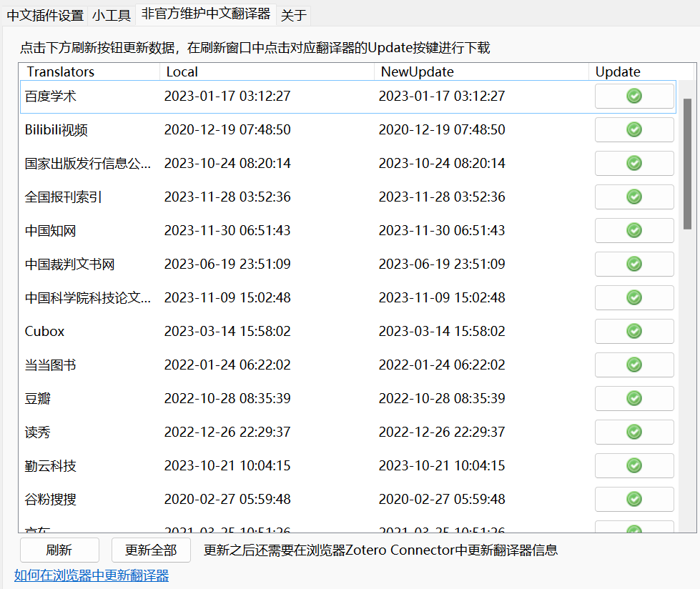Sort by the NewUpdate column header
This screenshot has height=589, width=700.
[x=481, y=72]
